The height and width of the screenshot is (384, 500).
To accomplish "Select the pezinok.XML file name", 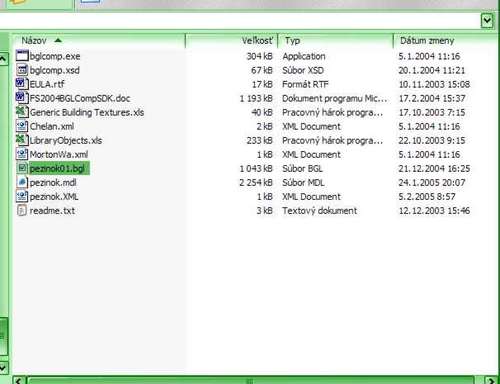I will pyautogui.click(x=54, y=197).
